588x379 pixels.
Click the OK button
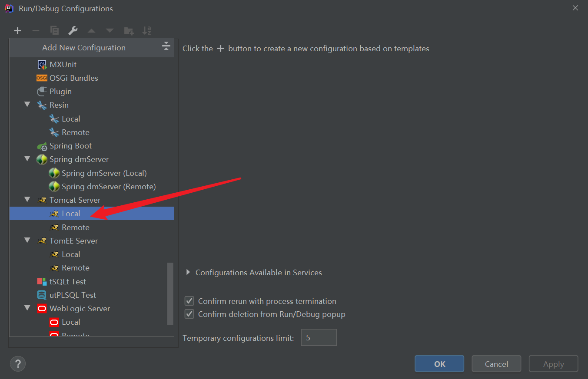[x=439, y=364]
